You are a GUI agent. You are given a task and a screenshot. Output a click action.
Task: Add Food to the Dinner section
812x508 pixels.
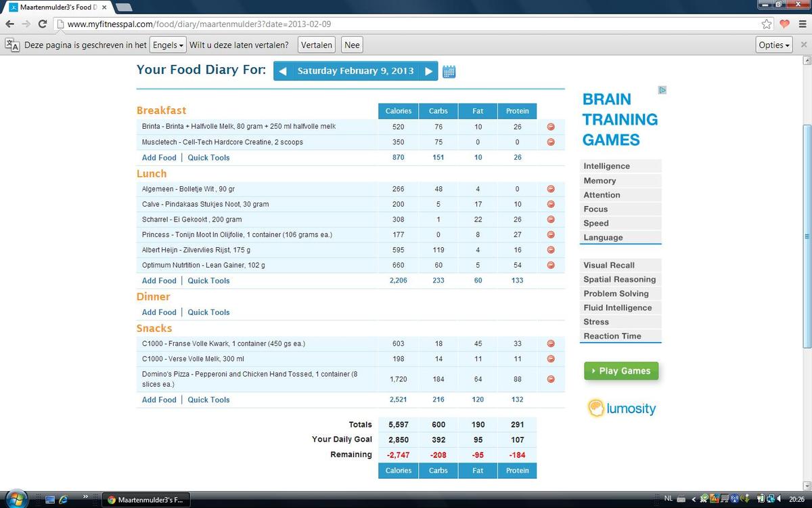159,312
